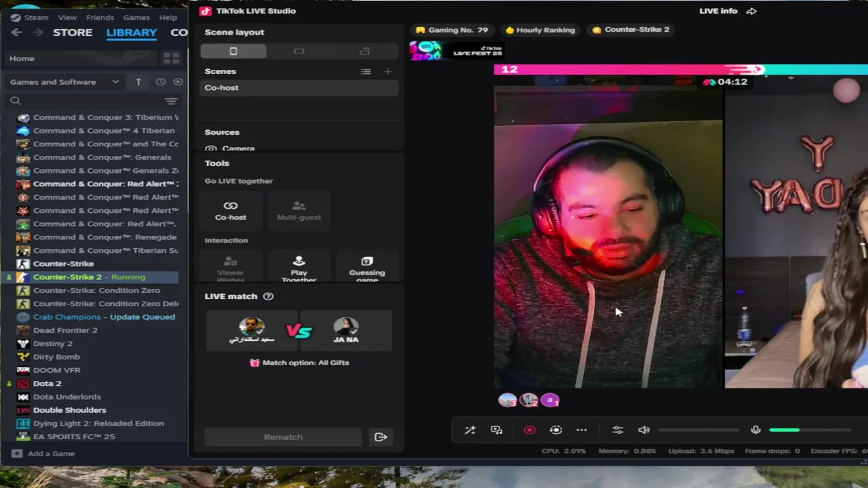
Task: Click the Rematch button
Action: (283, 437)
